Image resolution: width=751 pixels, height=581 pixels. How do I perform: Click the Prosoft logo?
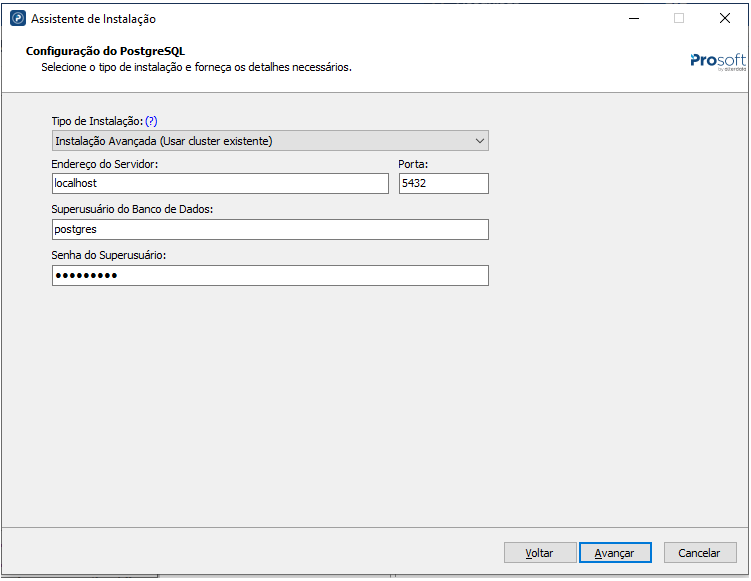[717, 61]
